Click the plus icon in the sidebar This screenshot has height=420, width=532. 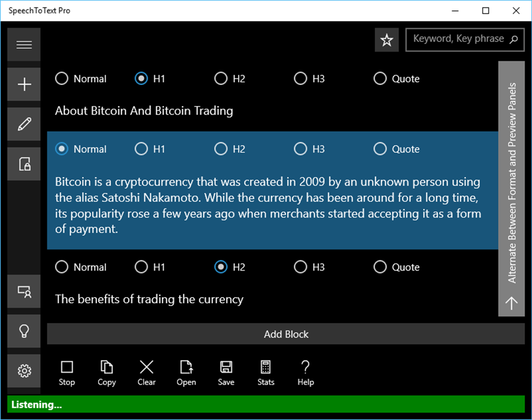pos(24,85)
